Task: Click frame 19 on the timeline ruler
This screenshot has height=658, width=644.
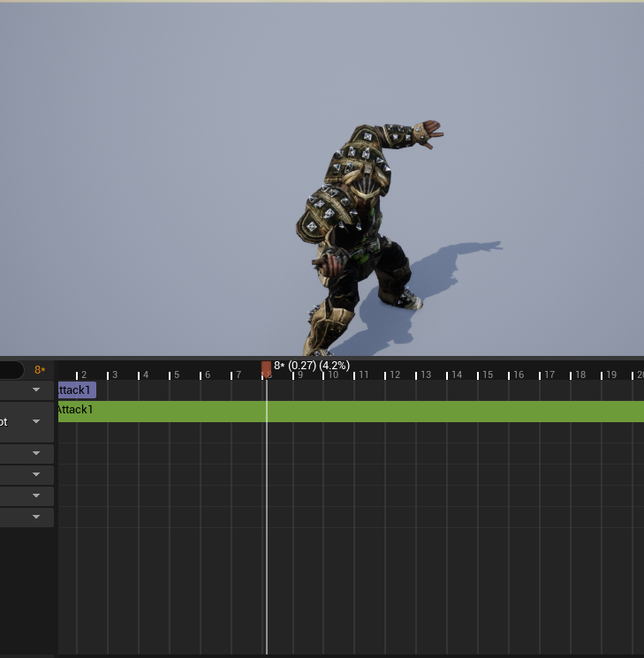Action: tap(610, 374)
